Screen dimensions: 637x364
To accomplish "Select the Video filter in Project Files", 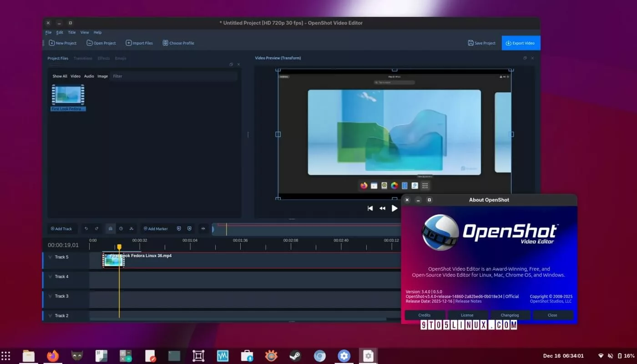I will 76,76.
